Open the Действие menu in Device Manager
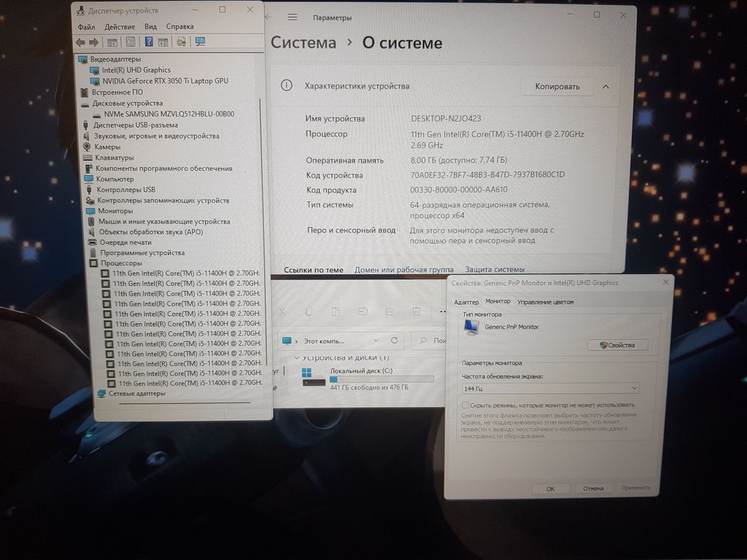747x560 pixels. pos(120,27)
